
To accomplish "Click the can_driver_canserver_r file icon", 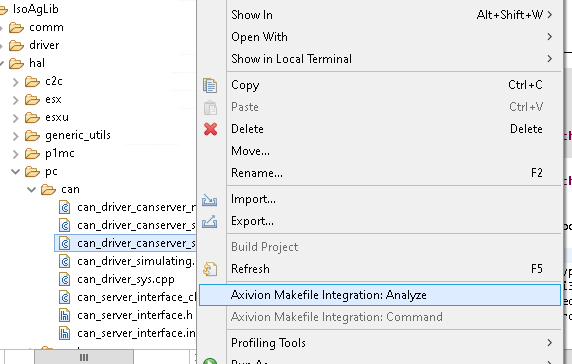I will (65, 208).
